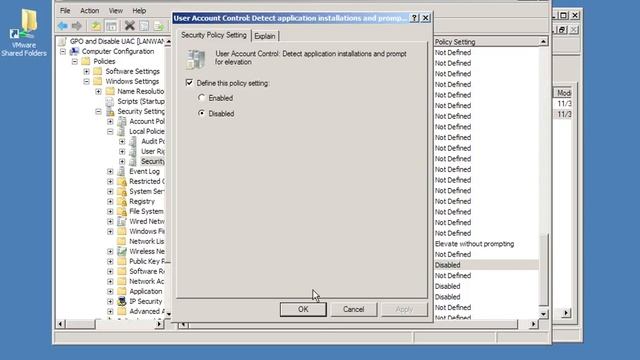Click the Event Log icon in tree

tap(122, 171)
